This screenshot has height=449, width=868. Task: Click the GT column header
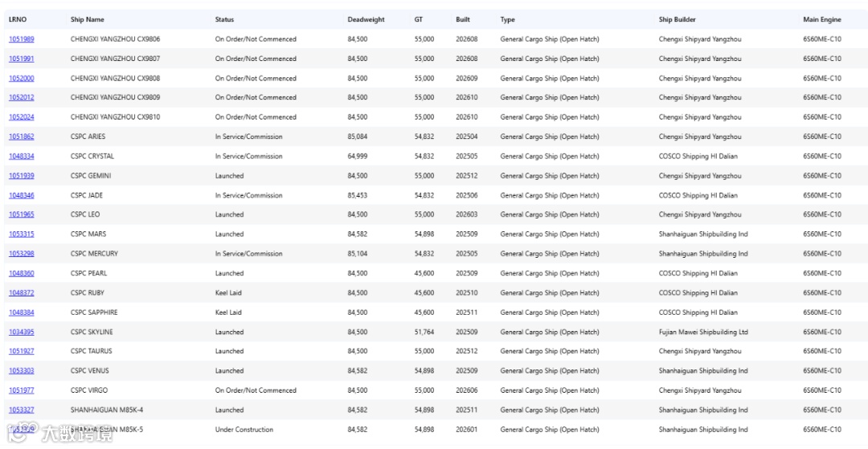419,19
